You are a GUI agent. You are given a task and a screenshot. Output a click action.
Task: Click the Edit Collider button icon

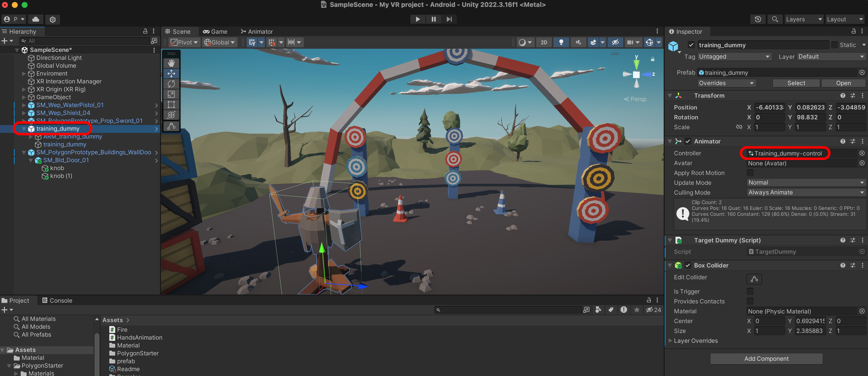[x=754, y=279]
